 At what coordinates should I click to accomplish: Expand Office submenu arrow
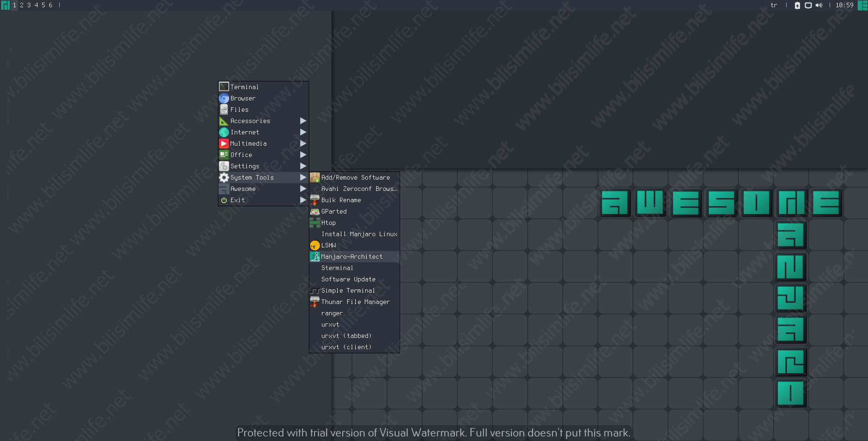coord(303,155)
